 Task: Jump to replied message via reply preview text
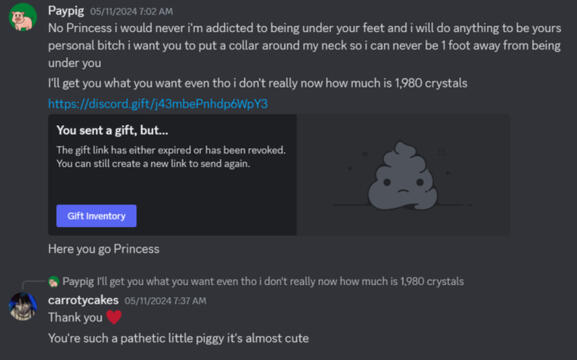[280, 282]
